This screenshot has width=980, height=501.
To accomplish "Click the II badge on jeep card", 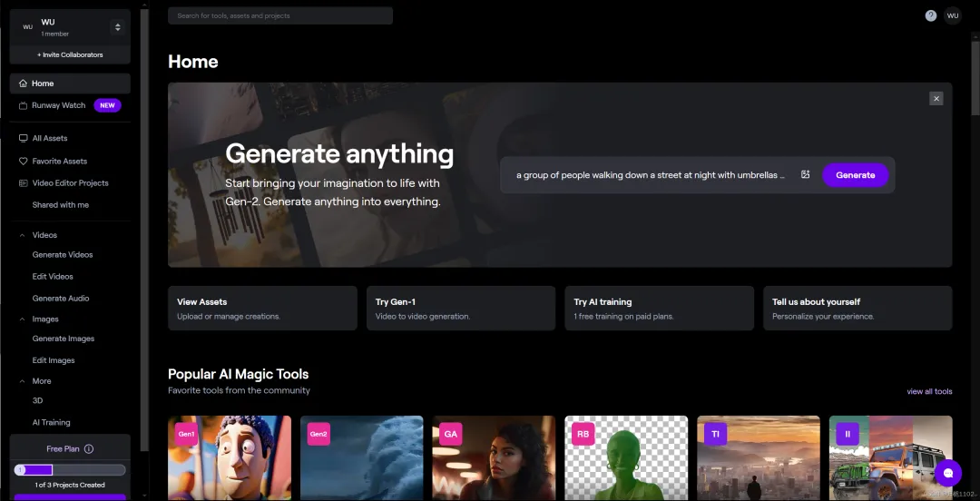I will [848, 434].
